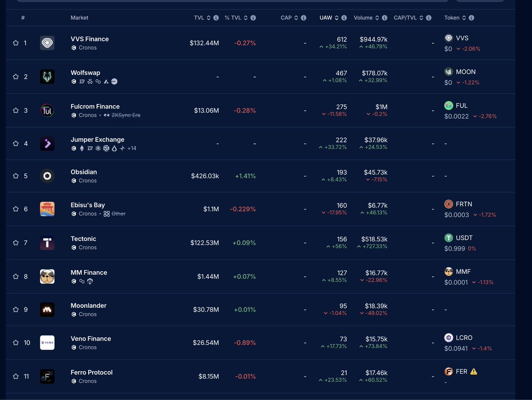Open the VVS Finance logo icon
532x400 pixels.
click(47, 43)
